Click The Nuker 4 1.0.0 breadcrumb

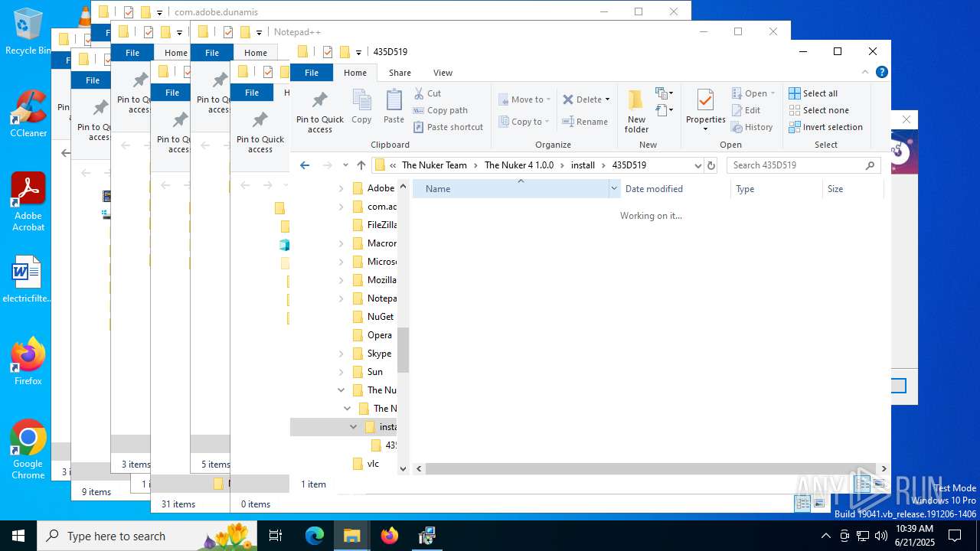(519, 165)
